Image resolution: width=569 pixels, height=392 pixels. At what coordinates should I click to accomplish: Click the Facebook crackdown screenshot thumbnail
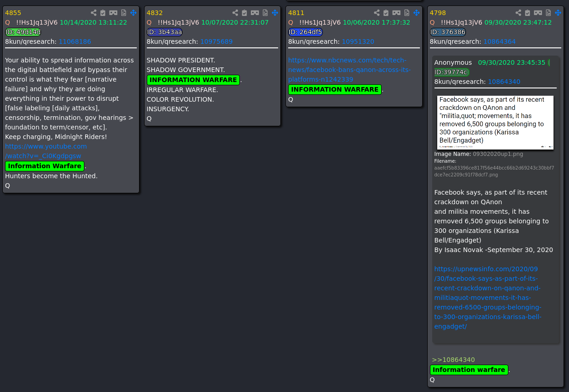click(x=495, y=122)
